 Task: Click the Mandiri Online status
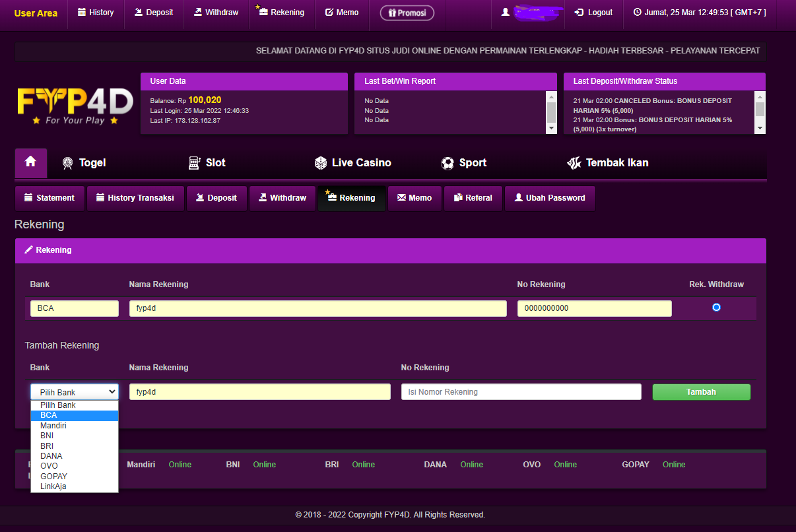tap(180, 465)
